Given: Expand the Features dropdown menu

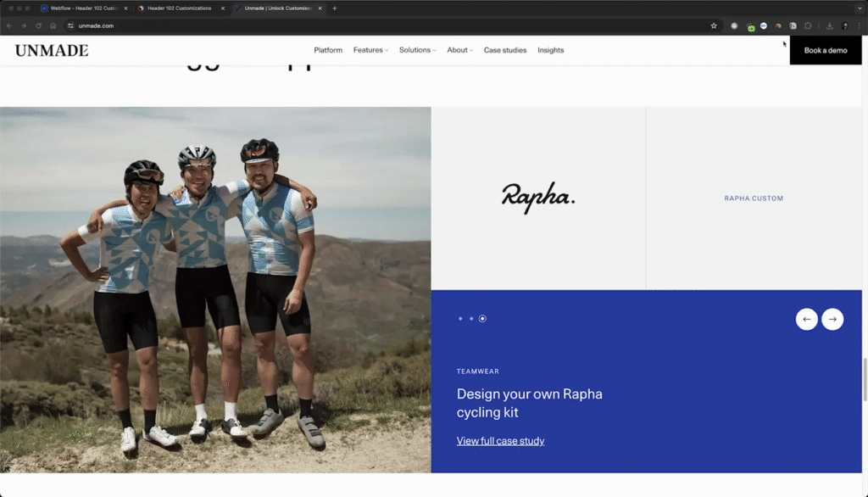Looking at the screenshot, I should pos(370,50).
